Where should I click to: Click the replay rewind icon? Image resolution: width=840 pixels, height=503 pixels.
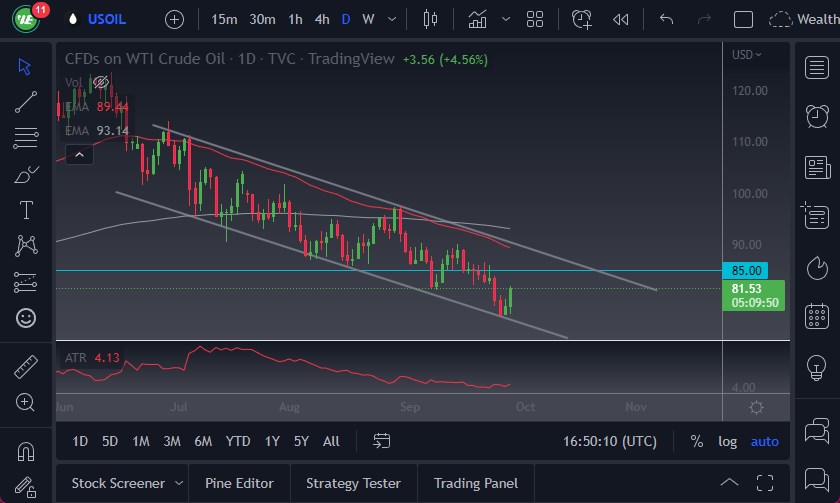(621, 19)
